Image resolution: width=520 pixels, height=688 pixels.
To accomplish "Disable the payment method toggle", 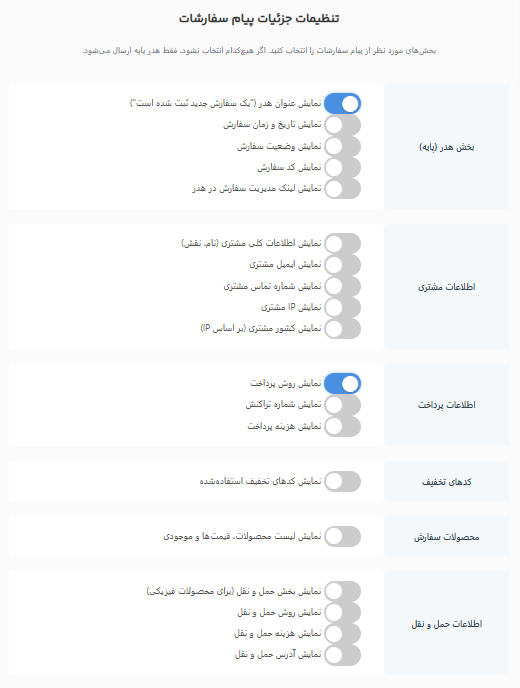I will pos(342,384).
